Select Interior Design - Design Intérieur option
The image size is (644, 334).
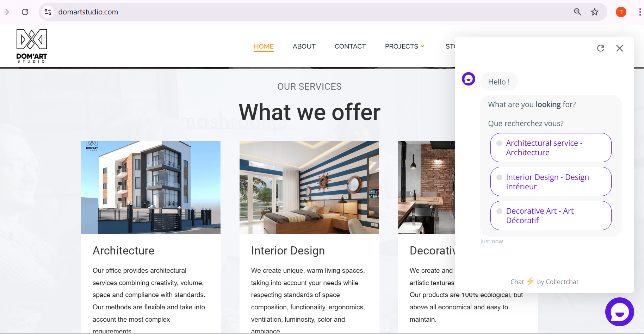551,182
